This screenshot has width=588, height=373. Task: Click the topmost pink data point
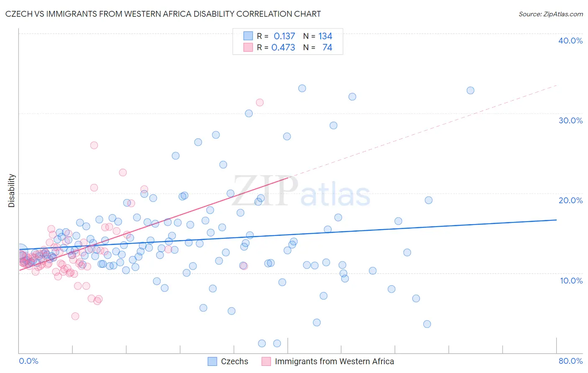coord(260,102)
